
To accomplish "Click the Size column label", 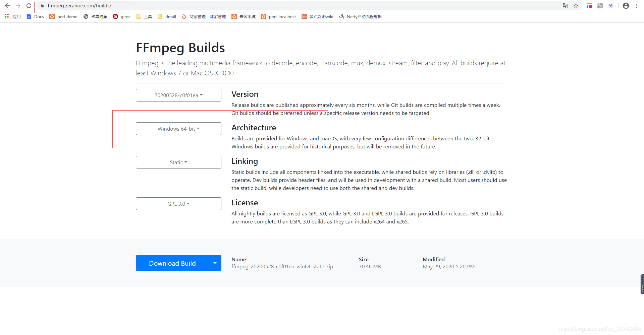I will coord(364,259).
